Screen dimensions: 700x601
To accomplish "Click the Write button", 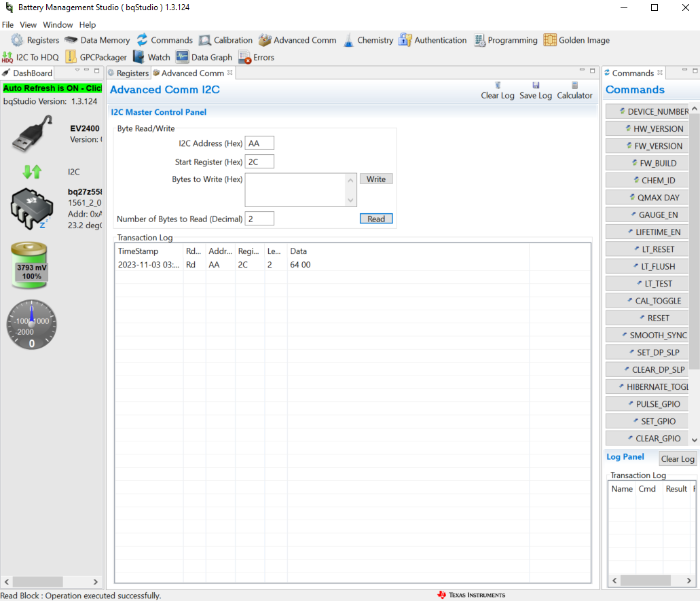I will [x=376, y=179].
